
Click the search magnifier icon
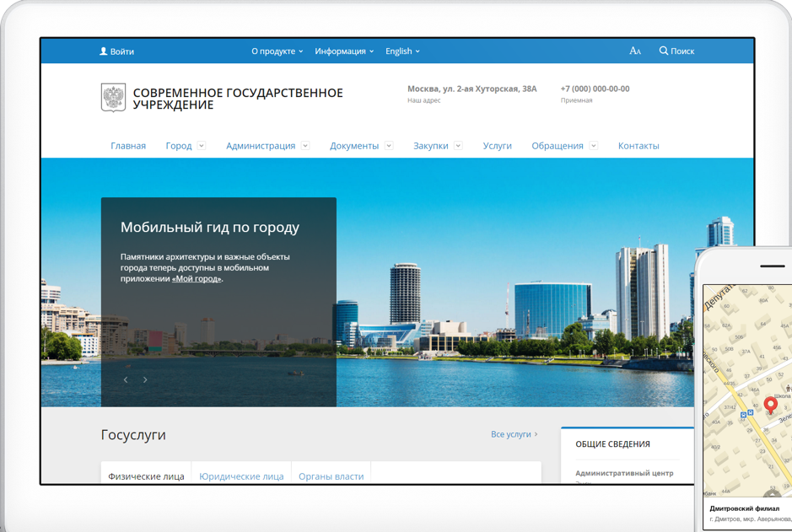pos(664,51)
